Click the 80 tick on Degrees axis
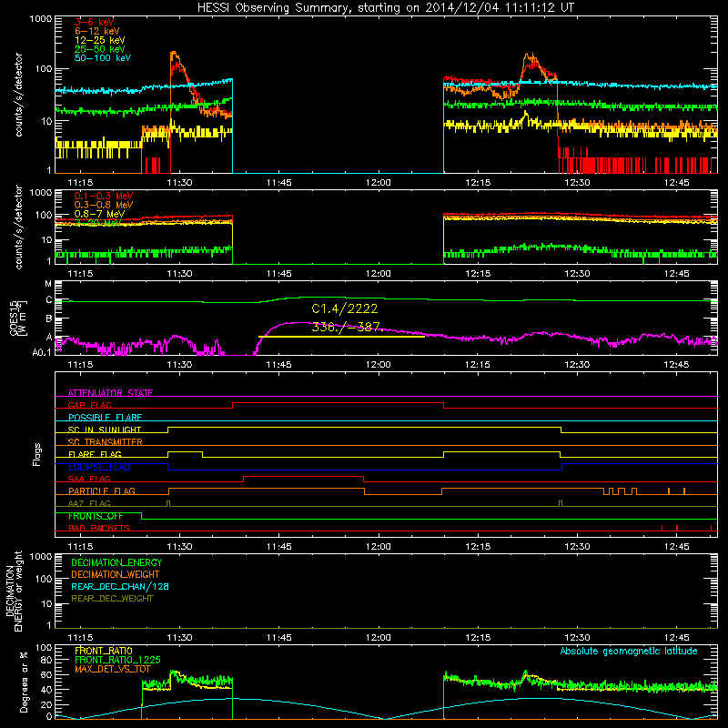 [46, 660]
